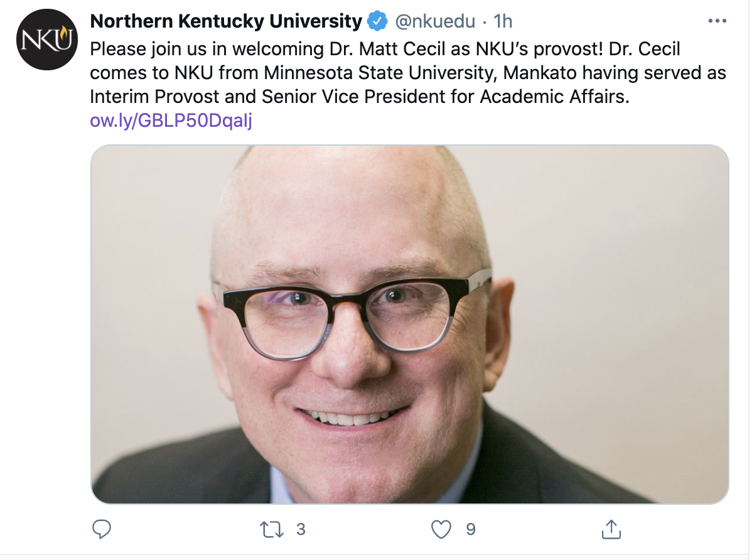Click the 1h tweet timestamp

(x=503, y=21)
